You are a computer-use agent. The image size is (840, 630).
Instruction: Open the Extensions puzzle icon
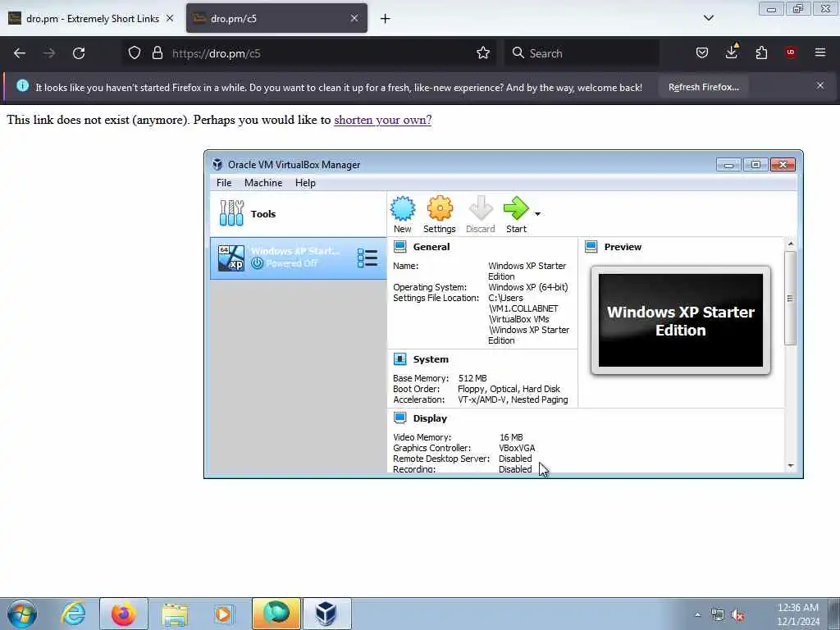click(761, 52)
